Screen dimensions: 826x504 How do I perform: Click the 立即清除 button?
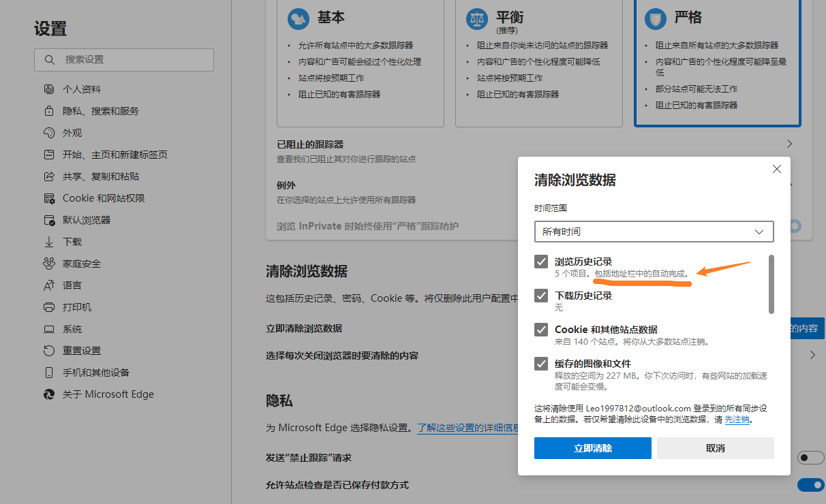(x=593, y=448)
